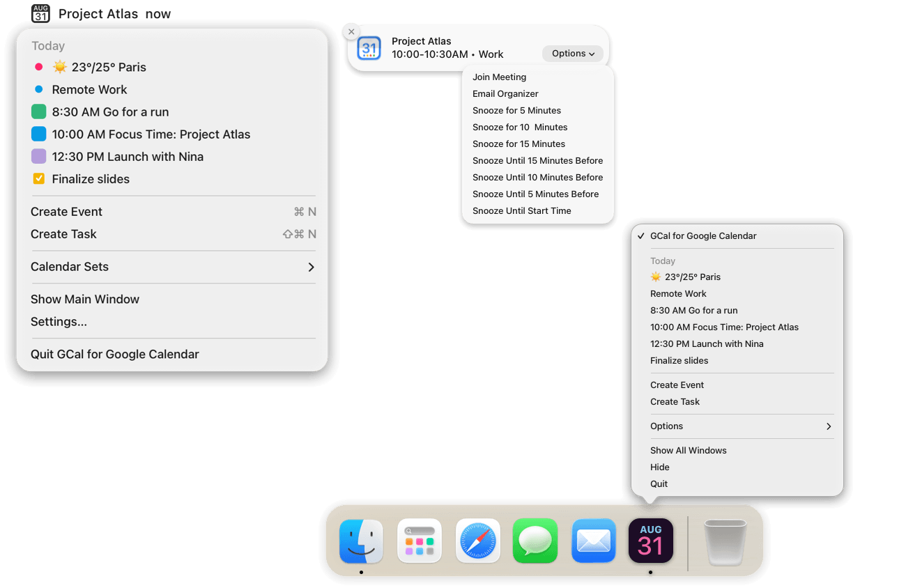Open the notification Options dropdown
This screenshot has width=906, height=588.
[x=573, y=54]
